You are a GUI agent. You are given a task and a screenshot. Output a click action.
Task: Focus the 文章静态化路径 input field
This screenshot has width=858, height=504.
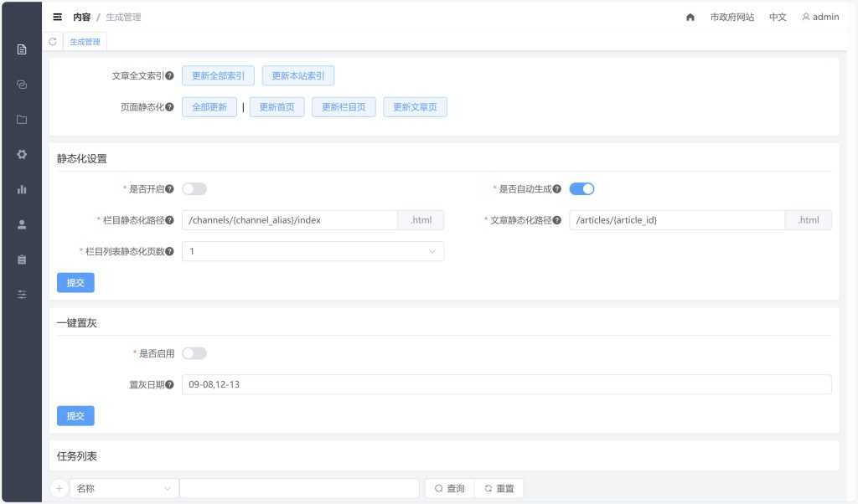677,220
